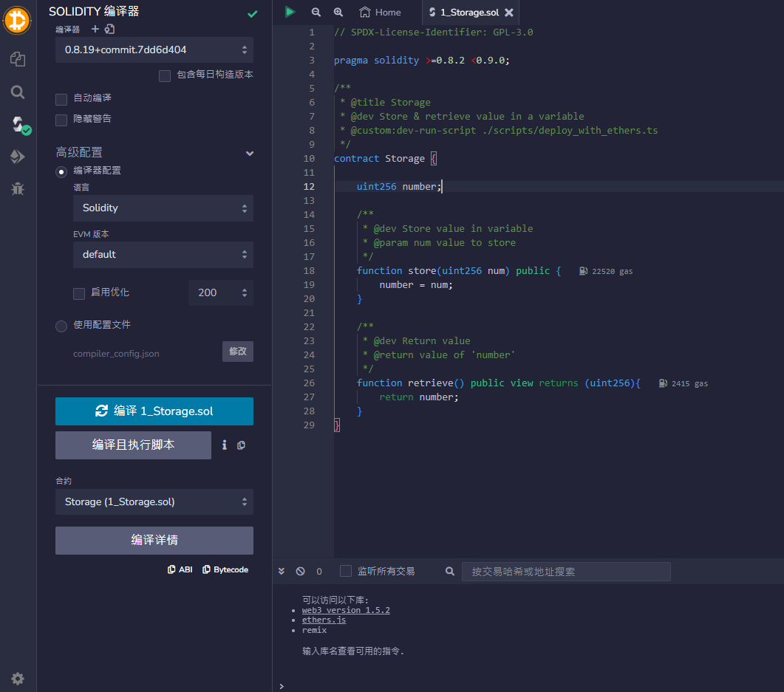This screenshot has width=784, height=692.
Task: Select the 使用配置文件 radio button
Action: pyautogui.click(x=61, y=326)
